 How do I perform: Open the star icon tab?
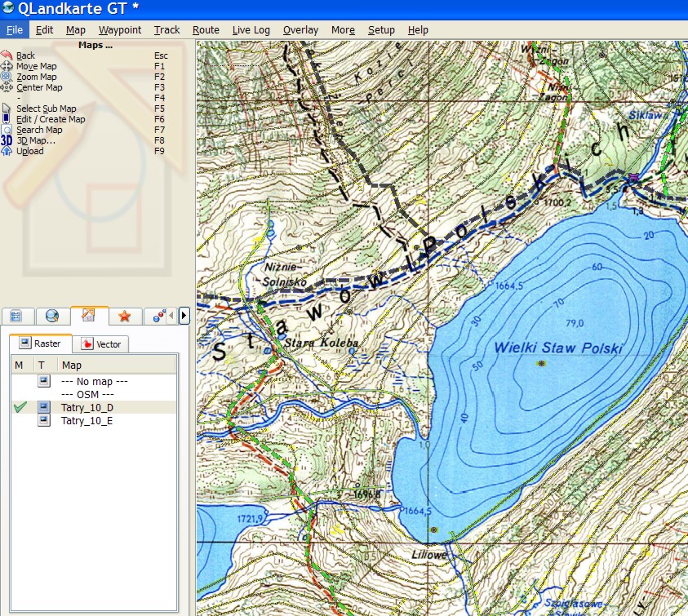(x=125, y=315)
